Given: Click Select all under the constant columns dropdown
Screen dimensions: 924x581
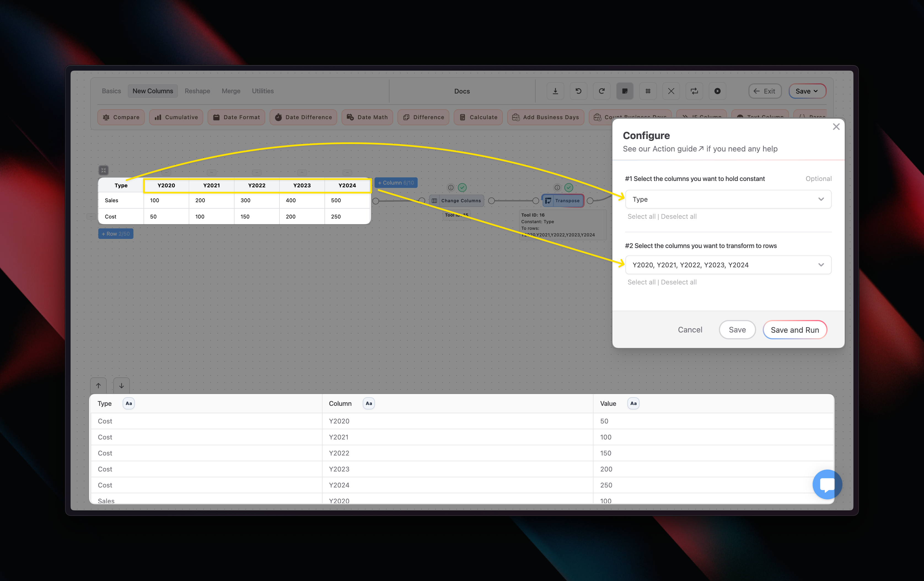Looking at the screenshot, I should point(641,217).
